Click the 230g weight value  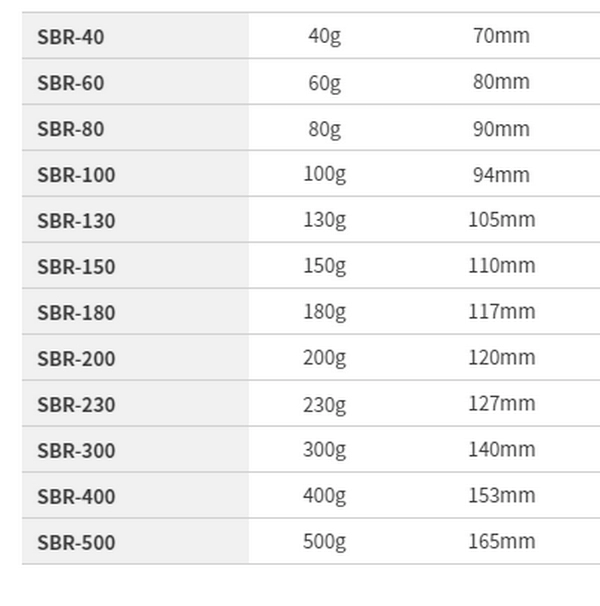tap(325, 405)
